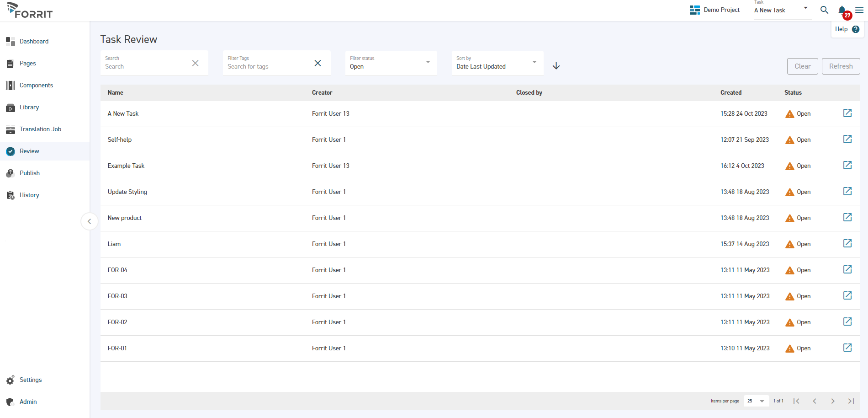Image resolution: width=868 pixels, height=418 pixels.
Task: Open the Sort by dropdown
Action: 534,62
